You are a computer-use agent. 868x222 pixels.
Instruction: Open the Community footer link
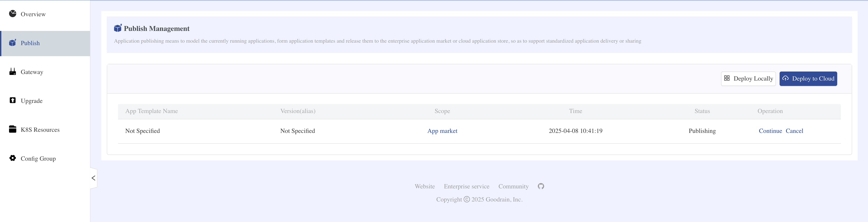pos(514,186)
